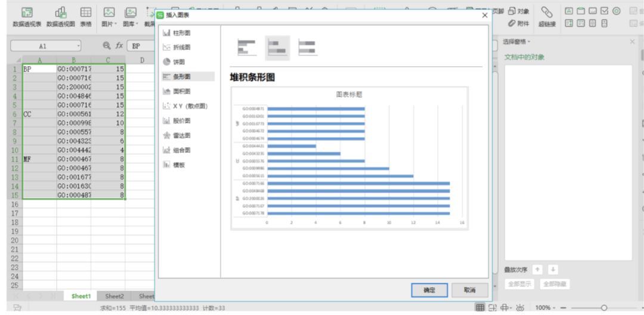Switch to normal view in status bar
The height and width of the screenshot is (315, 644).
tap(479, 307)
